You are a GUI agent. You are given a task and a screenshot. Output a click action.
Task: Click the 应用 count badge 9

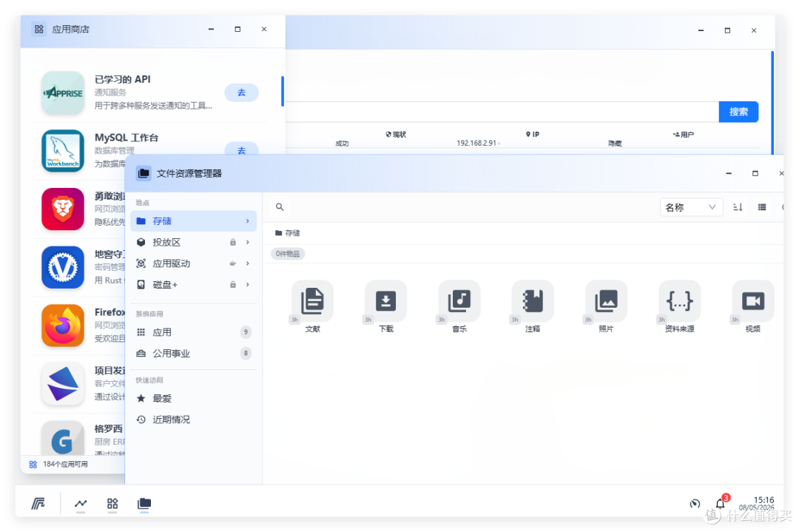246,332
